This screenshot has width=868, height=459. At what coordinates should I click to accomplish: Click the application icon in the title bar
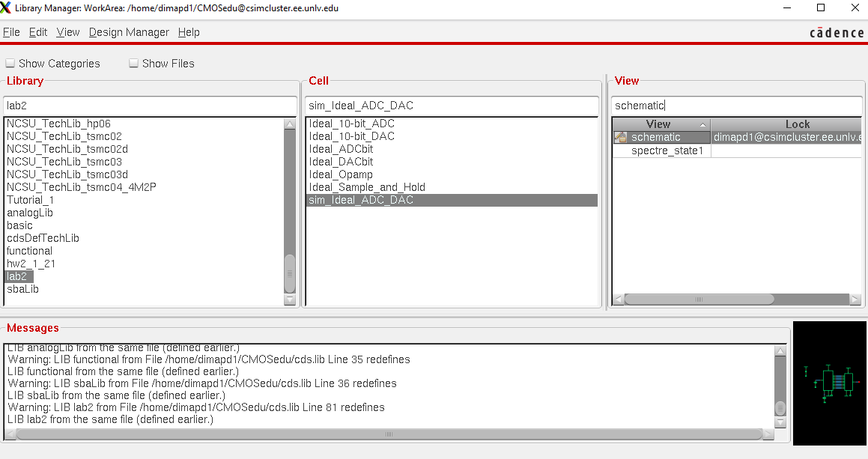point(7,7)
